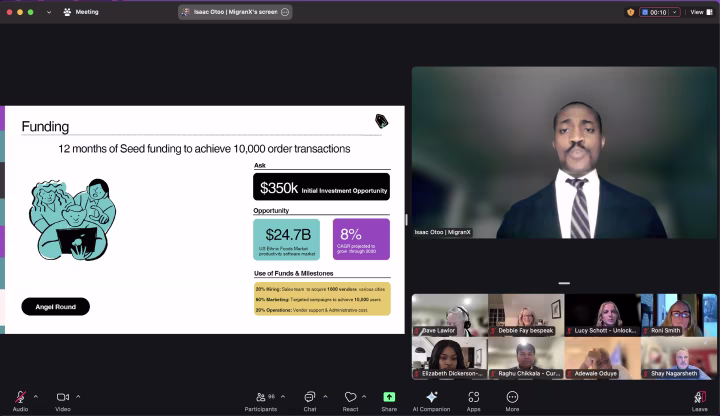The image size is (720, 416).
Task: Select Elizabeth Dickerson video thumbnail
Action: [x=450, y=358]
